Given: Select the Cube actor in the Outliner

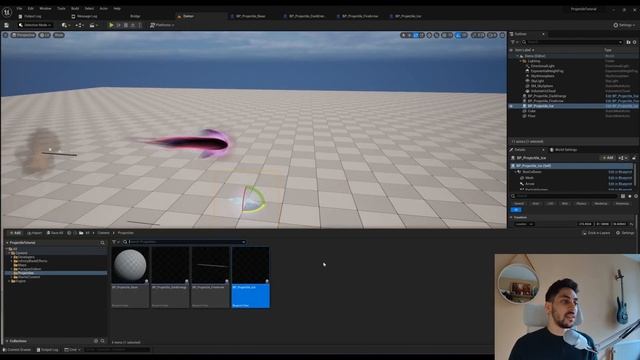Looking at the screenshot, I should (532, 111).
